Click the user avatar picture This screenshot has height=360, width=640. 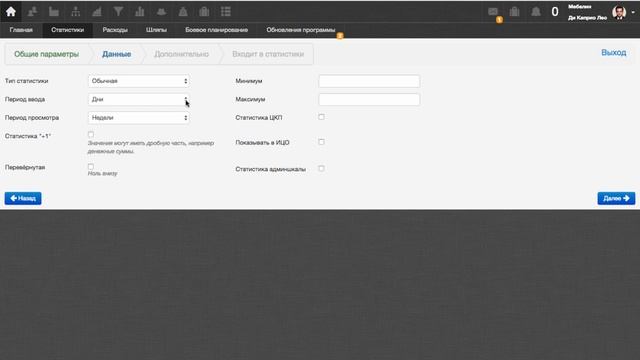click(x=619, y=12)
